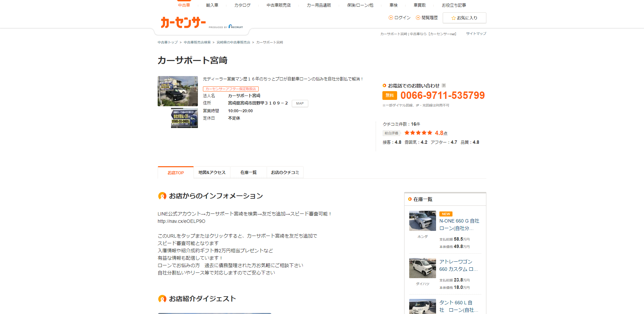Click the タント 660 L listing title

459,306
